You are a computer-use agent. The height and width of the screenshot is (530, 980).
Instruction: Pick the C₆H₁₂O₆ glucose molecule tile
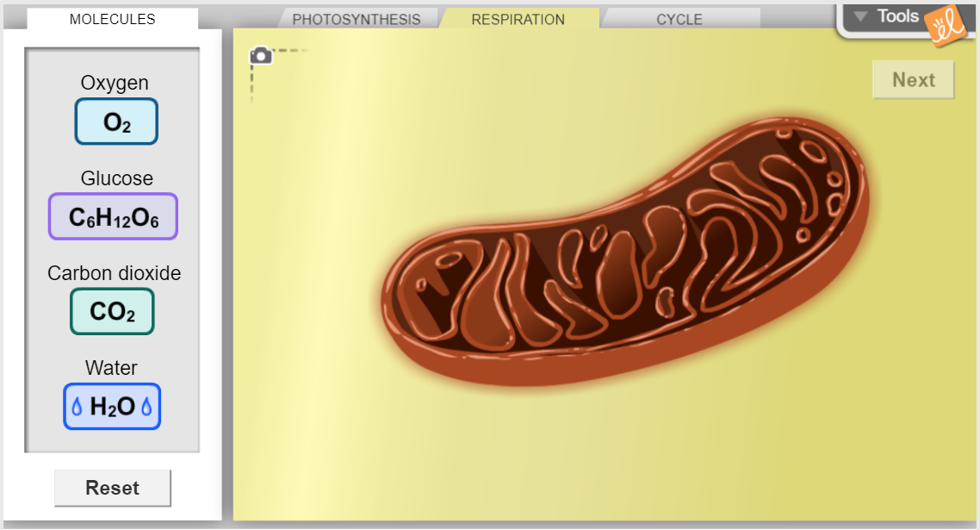point(113,216)
